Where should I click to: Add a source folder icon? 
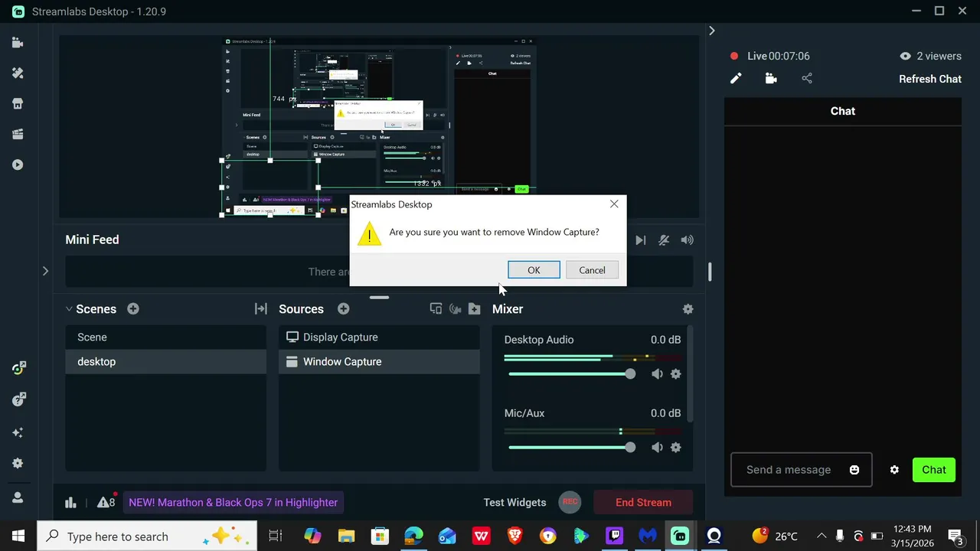(475, 309)
